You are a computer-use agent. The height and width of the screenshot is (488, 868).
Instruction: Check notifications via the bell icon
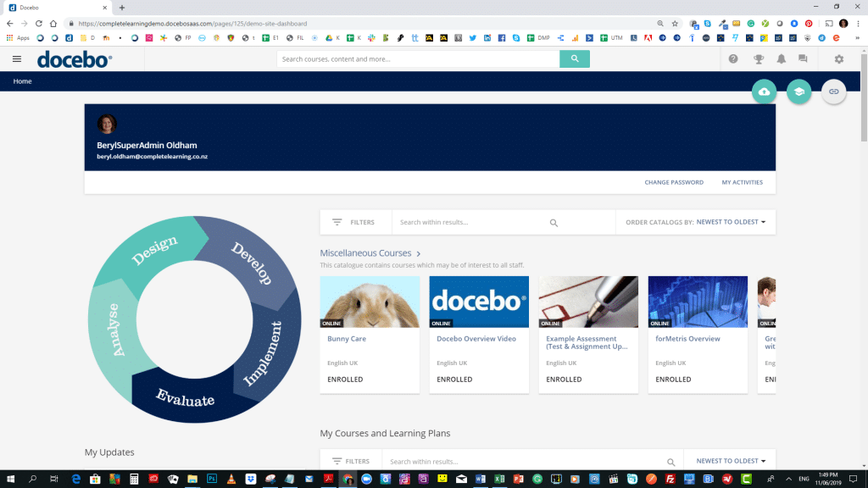coord(781,59)
